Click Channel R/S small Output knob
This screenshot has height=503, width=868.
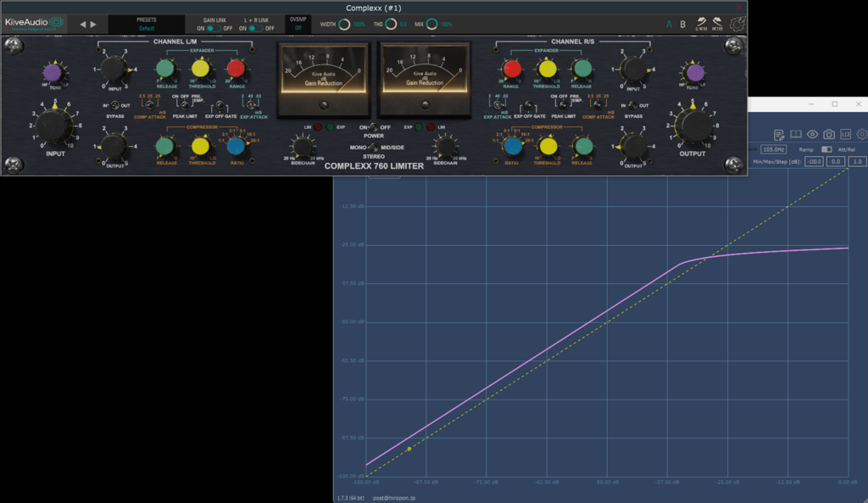click(x=633, y=146)
